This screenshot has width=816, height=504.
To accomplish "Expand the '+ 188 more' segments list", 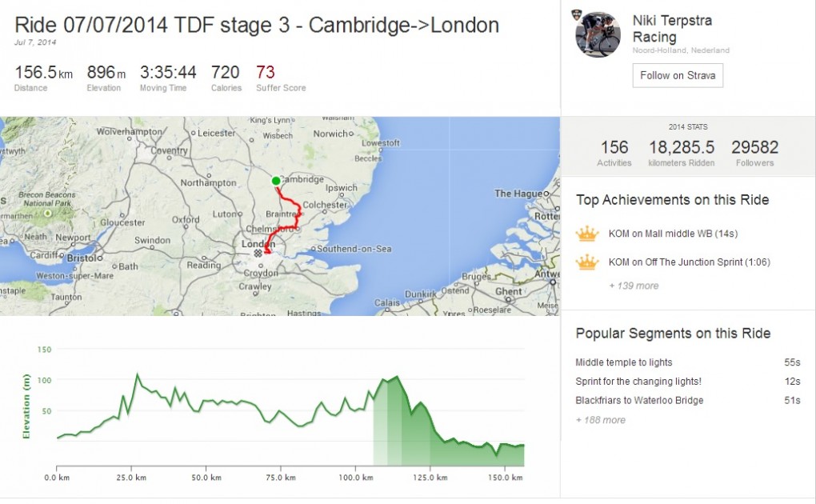I will 600,420.
